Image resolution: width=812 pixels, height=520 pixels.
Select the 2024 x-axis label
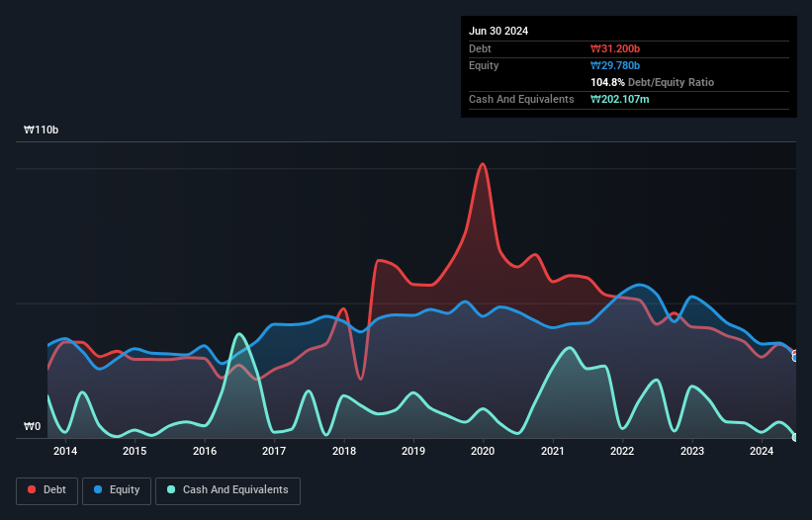pyautogui.click(x=762, y=451)
